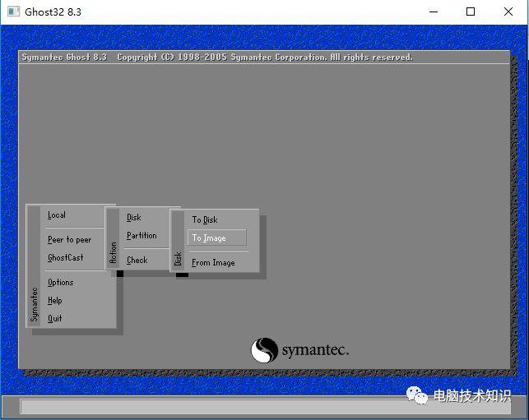This screenshot has width=529, height=420.
Task: Choose Partition in the Action submenu
Action: [x=142, y=236]
